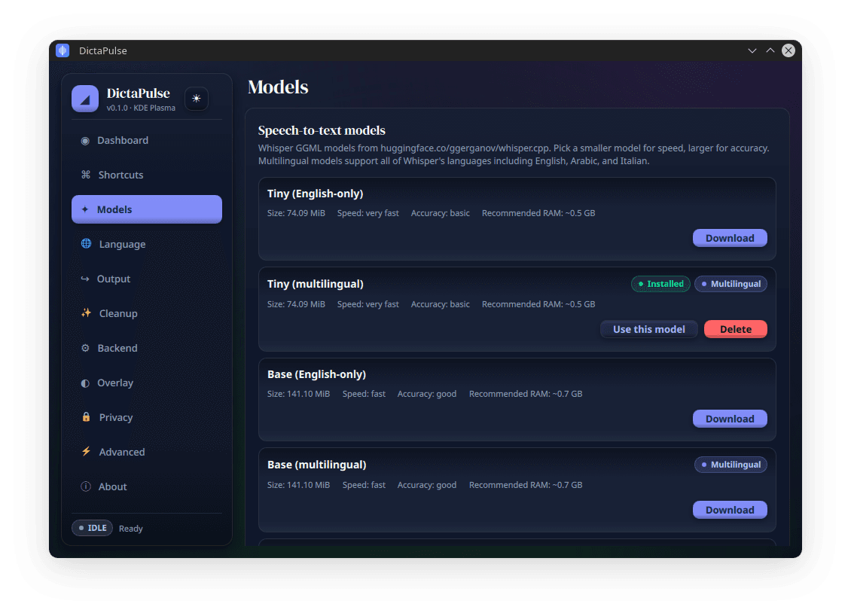851x616 pixels.
Task: Click the Ready status text
Action: 131,529
